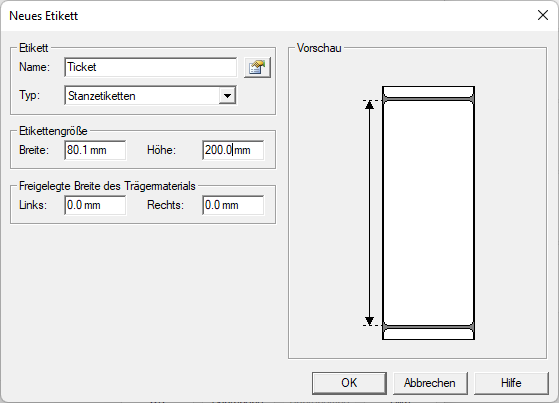
Task: Click the Name: label text
Action: [34, 67]
